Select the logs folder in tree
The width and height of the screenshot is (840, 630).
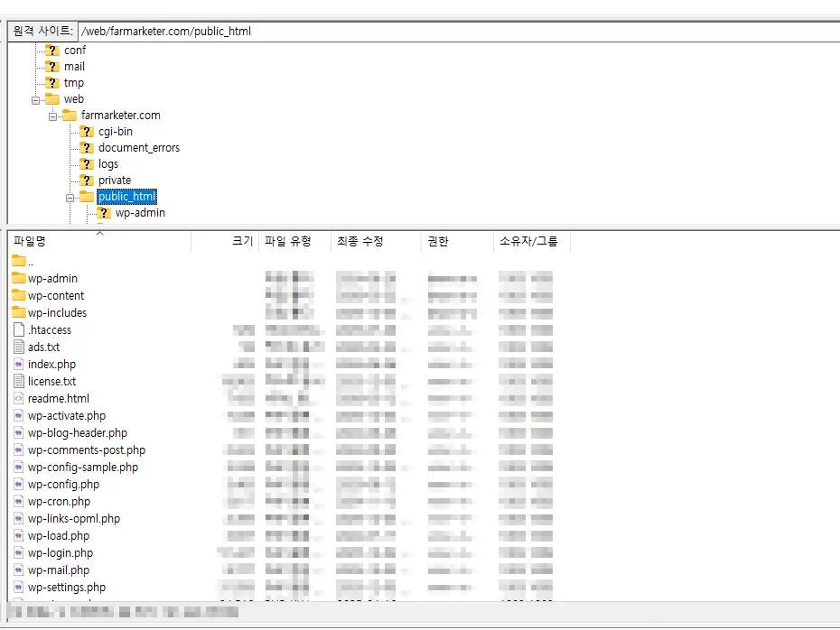click(108, 164)
